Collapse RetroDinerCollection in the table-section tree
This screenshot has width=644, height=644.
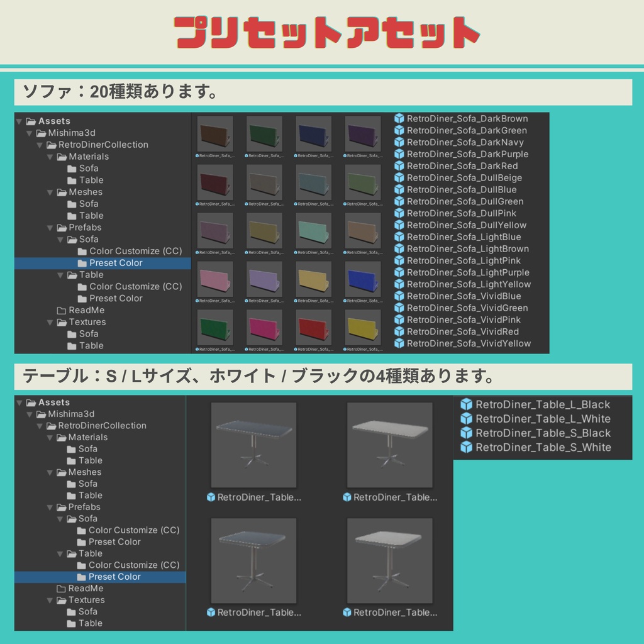pyautogui.click(x=40, y=426)
